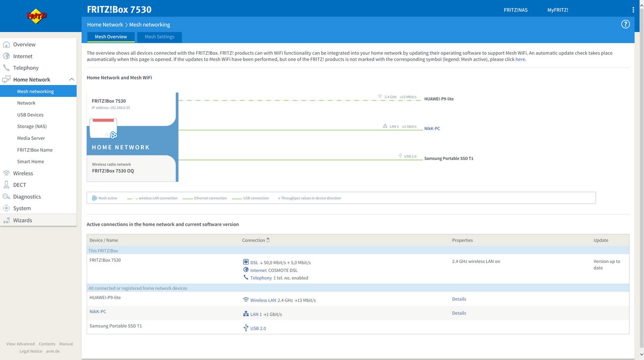Click the Wireless LAN link in HUAWEI row
This screenshot has height=360, width=644.
point(263,300)
